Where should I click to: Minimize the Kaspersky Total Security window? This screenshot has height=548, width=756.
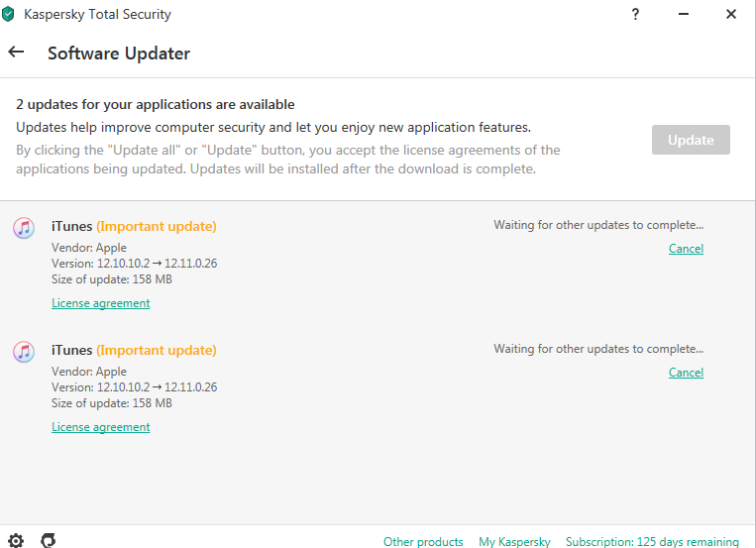pos(684,14)
